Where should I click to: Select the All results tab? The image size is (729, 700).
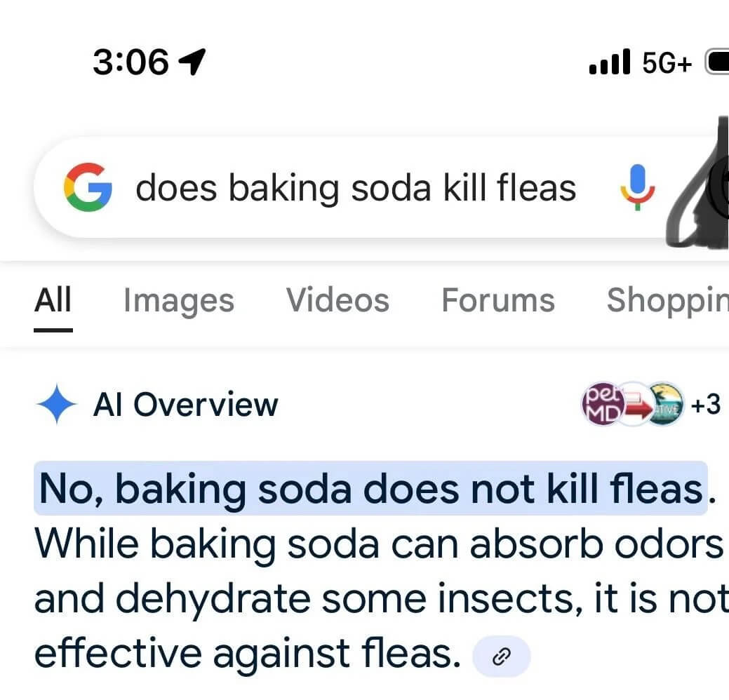point(53,300)
